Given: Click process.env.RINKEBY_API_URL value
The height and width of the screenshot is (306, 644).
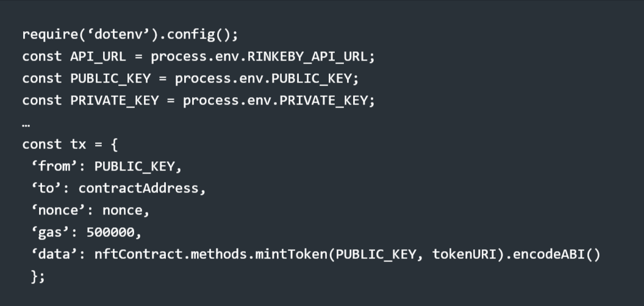Looking at the screenshot, I should (262, 56).
